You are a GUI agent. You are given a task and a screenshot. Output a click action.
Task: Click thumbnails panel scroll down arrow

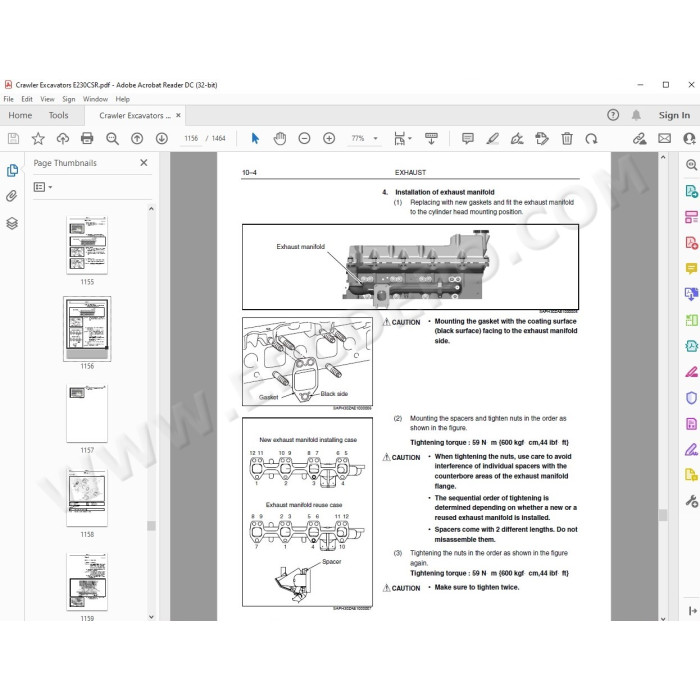pos(151,617)
